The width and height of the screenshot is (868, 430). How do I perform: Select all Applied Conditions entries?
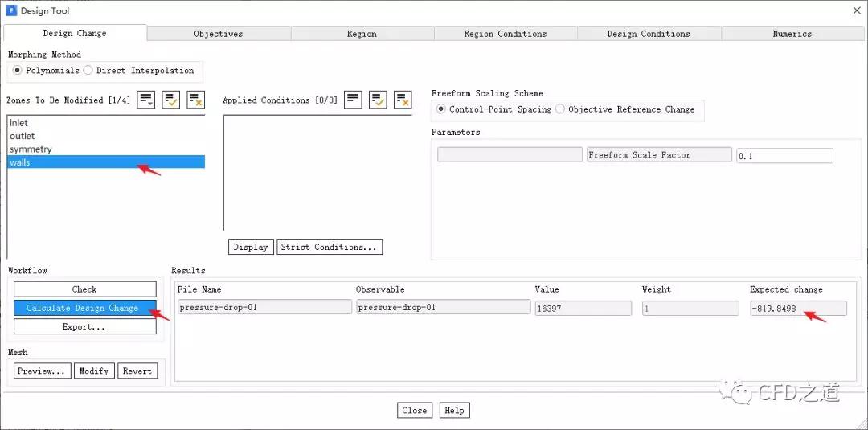pyautogui.click(x=378, y=100)
